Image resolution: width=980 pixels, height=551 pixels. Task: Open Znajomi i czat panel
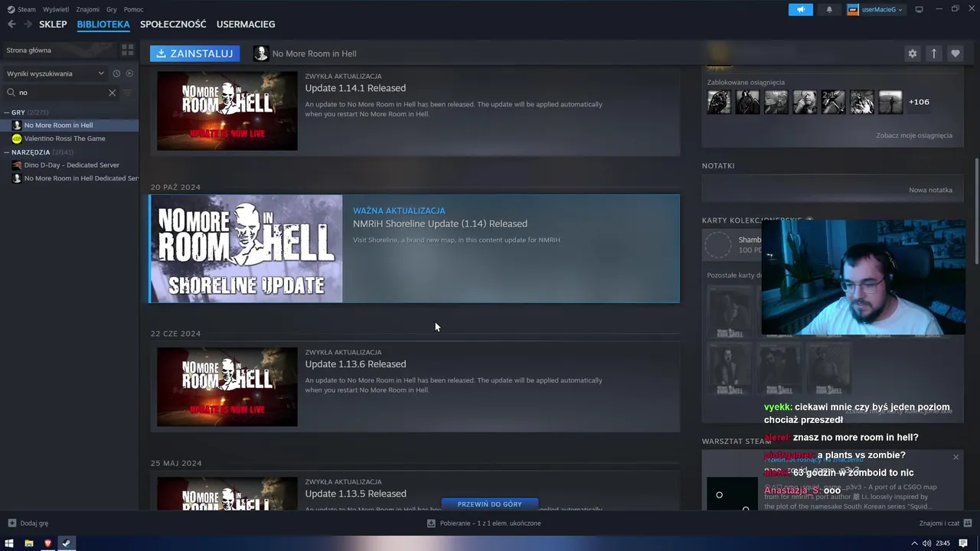pyautogui.click(x=945, y=523)
